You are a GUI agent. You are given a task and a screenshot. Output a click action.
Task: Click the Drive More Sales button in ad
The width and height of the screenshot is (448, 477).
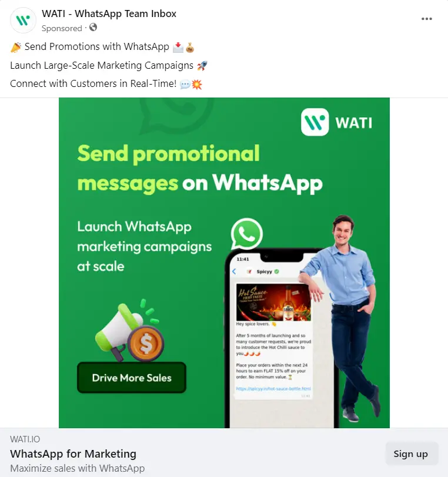tap(132, 378)
